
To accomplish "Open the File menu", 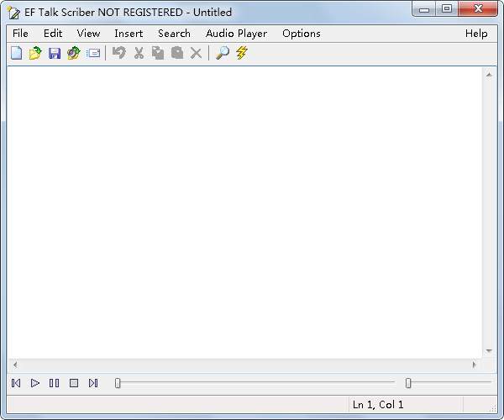I will pyautogui.click(x=20, y=34).
